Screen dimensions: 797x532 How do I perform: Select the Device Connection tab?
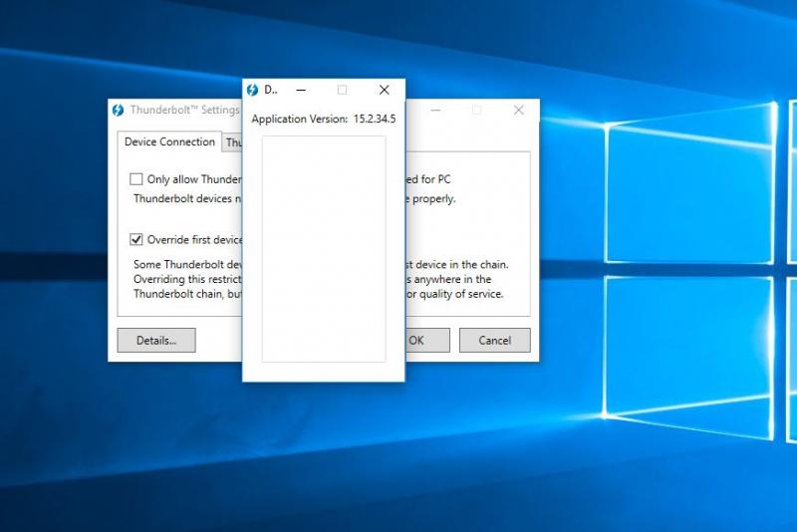[169, 141]
